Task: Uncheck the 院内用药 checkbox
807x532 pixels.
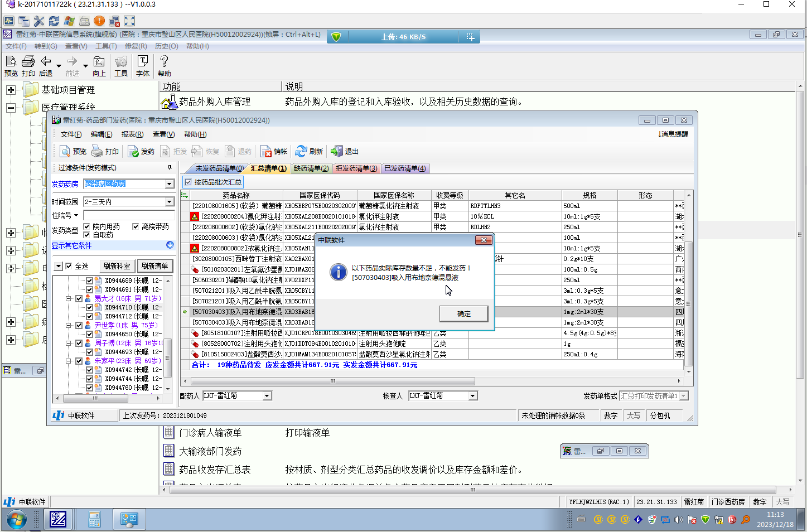Action: (86, 226)
